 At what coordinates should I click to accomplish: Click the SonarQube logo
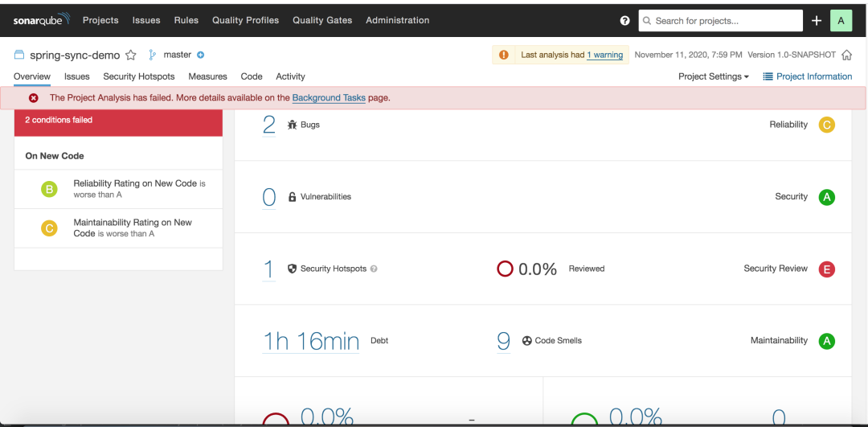[x=41, y=20]
